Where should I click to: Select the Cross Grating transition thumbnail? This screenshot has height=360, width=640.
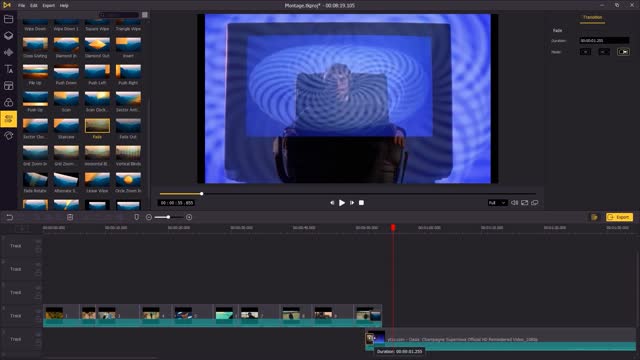coord(35,44)
